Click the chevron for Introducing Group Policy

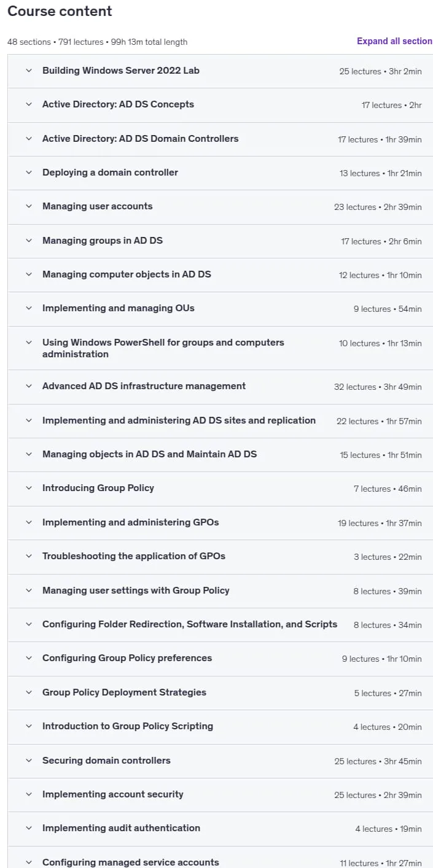click(28, 488)
